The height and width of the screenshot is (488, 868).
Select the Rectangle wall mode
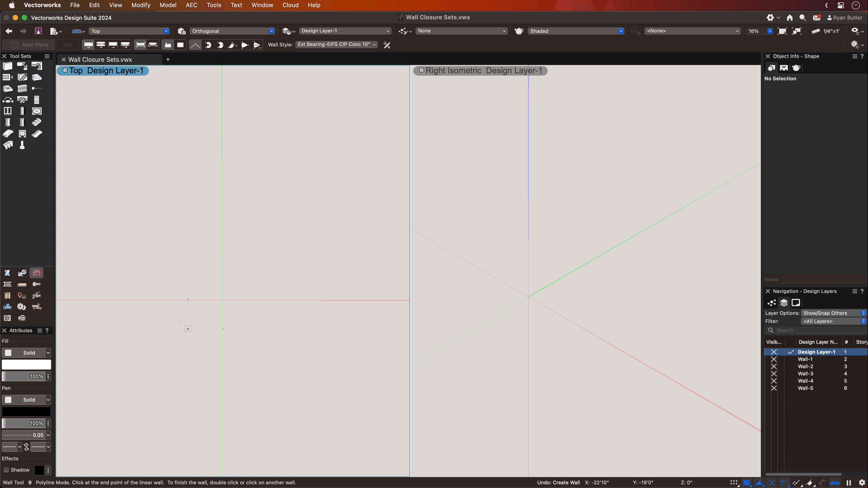(180, 45)
